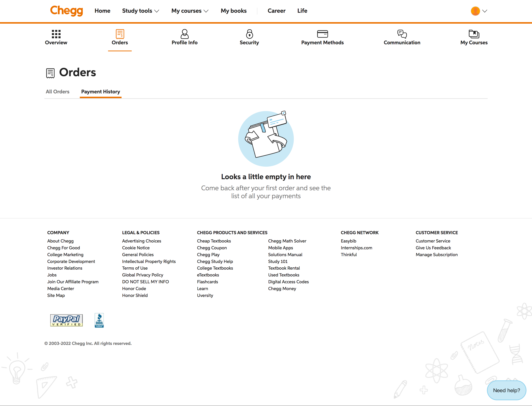Click the Chegg logo
The height and width of the screenshot is (406, 532).
coord(66,11)
